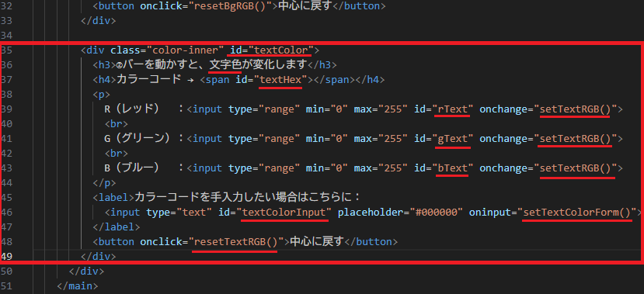
Task: Click line number 35 in the gutter
Action: click(x=7, y=50)
